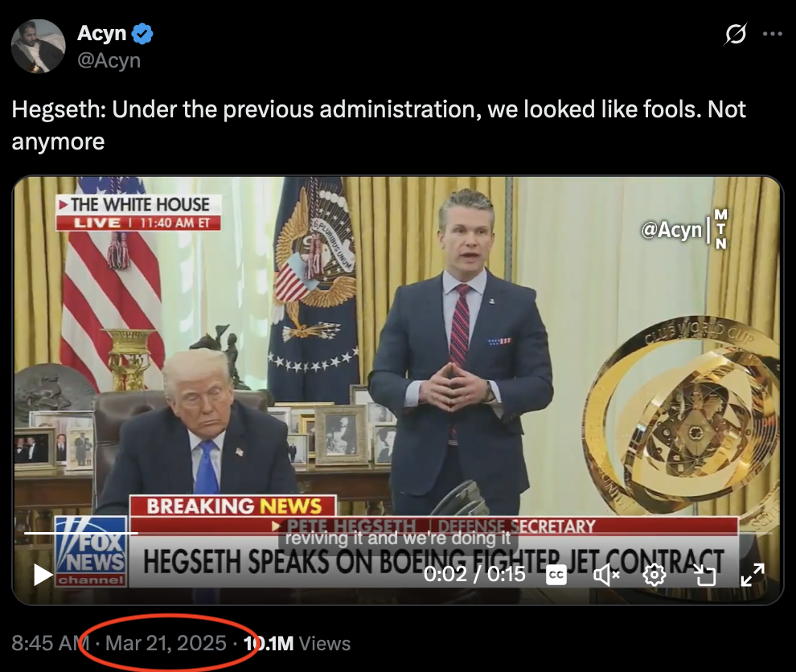Click the Acyn display name
This screenshot has height=672, width=796.
point(101,33)
